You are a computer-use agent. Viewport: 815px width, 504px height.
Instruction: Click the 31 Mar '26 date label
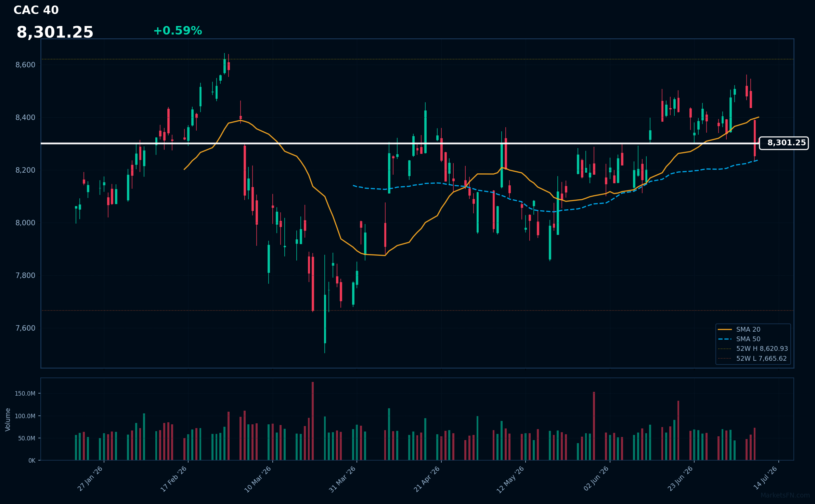342,479
